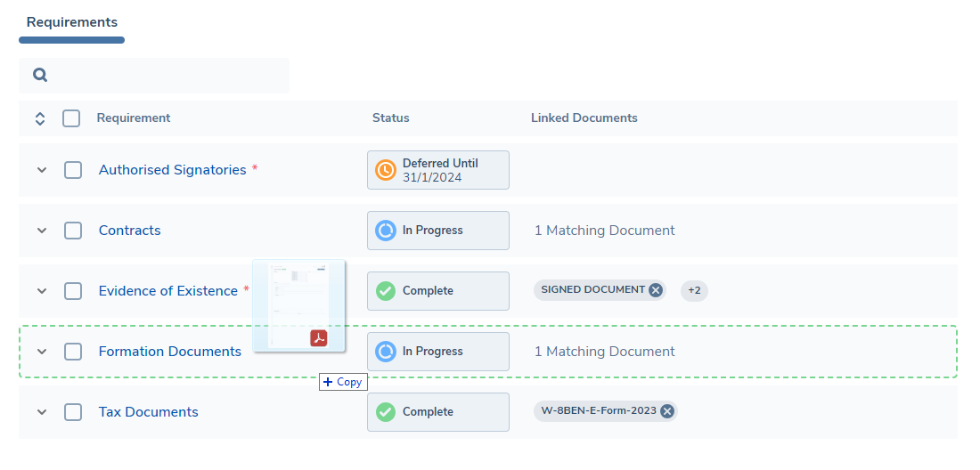This screenshot has height=470, width=980.
Task: Check the Formation Documents checkbox
Action: click(73, 352)
